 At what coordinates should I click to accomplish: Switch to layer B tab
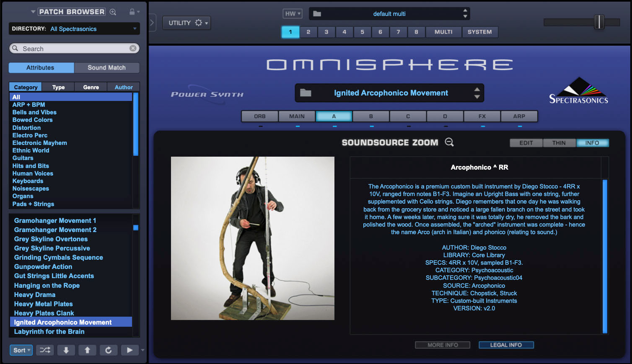(371, 116)
